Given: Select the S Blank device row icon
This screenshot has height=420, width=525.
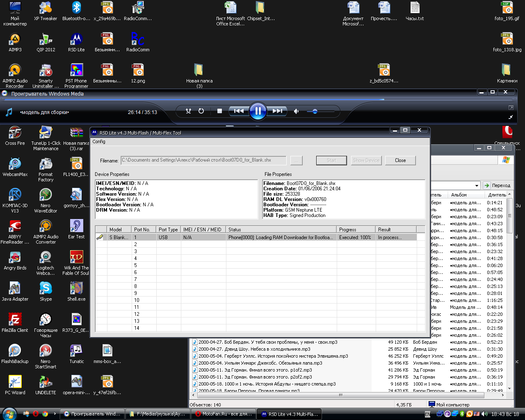Looking at the screenshot, I should [x=100, y=237].
